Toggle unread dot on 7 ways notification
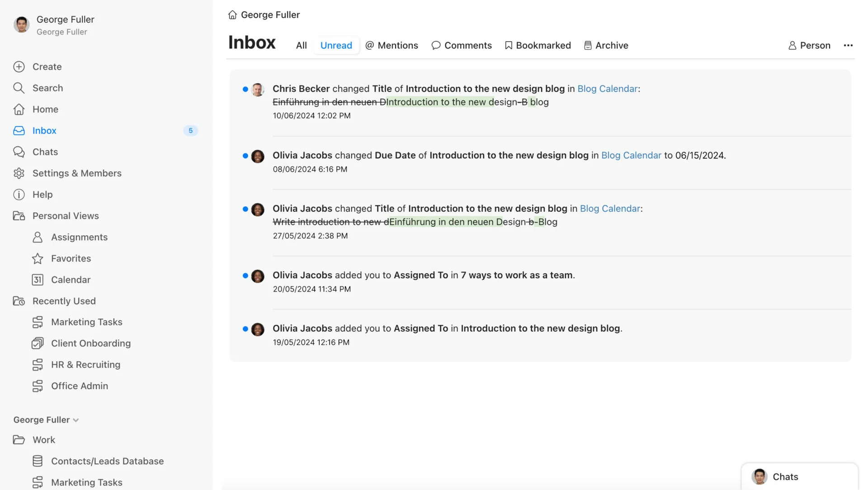The width and height of the screenshot is (868, 490). pyautogui.click(x=245, y=276)
